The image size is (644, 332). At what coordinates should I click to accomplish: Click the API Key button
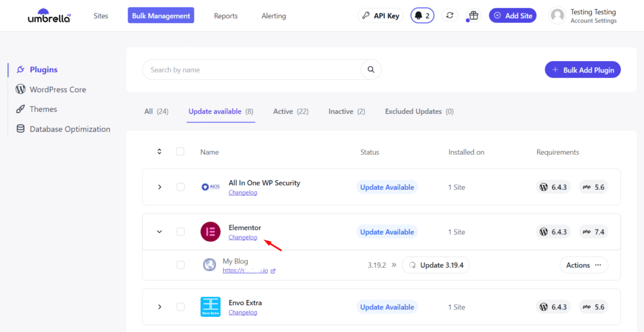tap(380, 16)
